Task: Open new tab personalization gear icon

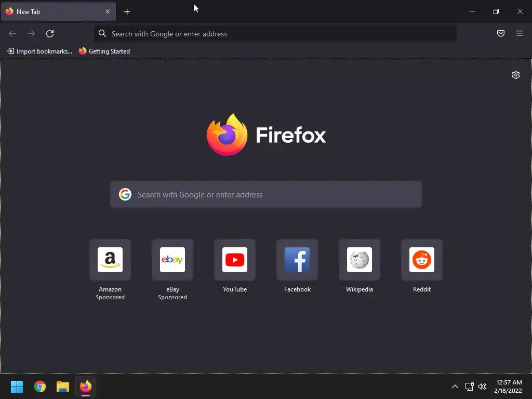Action: [x=516, y=75]
